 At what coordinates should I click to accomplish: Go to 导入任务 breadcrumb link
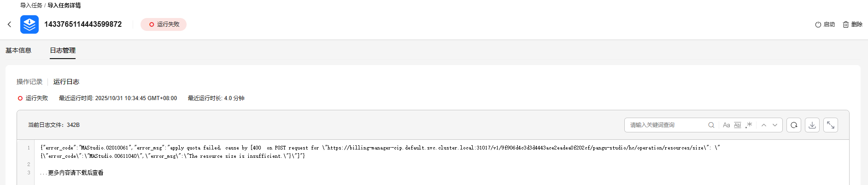coord(31,6)
